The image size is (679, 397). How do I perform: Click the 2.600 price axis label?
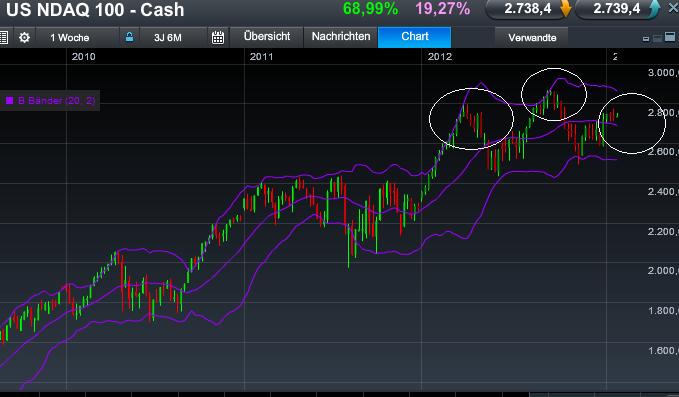click(x=663, y=152)
